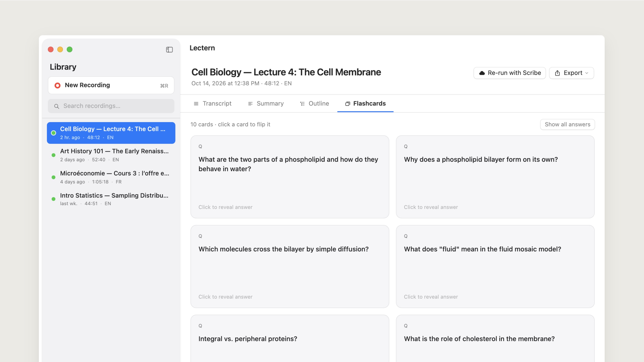Click status dot of Cell Biology recording
The height and width of the screenshot is (362, 644).
[54, 133]
